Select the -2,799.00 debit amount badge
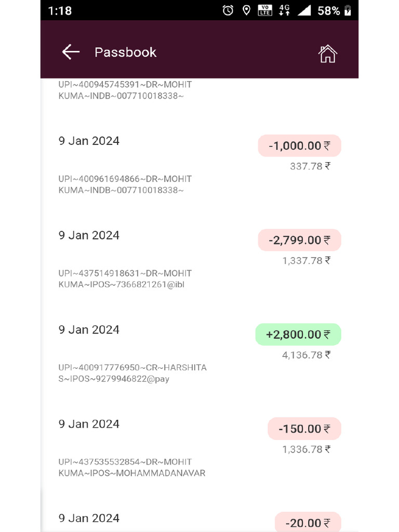The height and width of the screenshot is (532, 399). [299, 240]
